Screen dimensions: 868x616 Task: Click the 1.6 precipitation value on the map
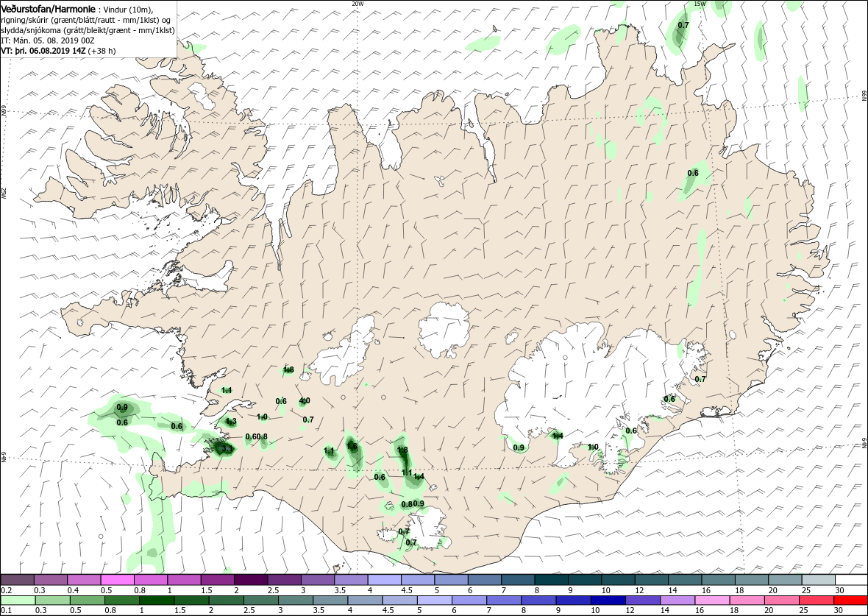(x=352, y=445)
